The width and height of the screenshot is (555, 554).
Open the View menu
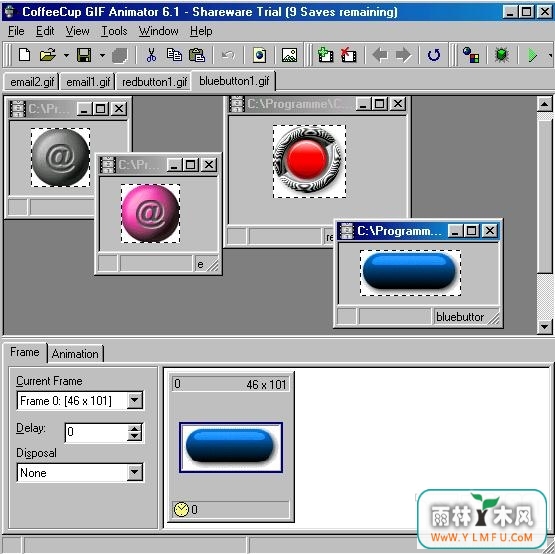tap(77, 31)
